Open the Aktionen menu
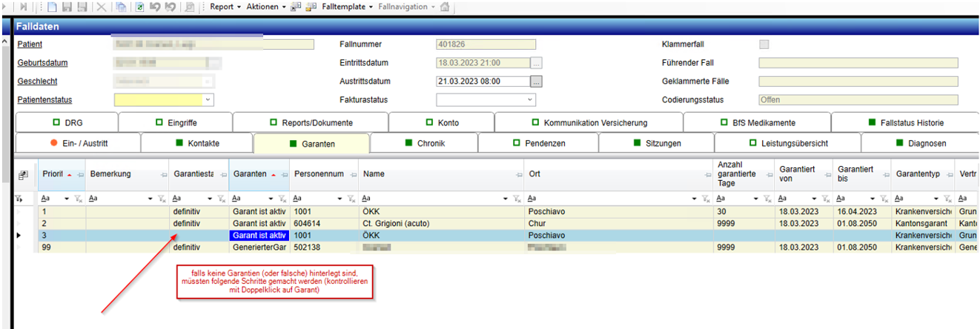980x329 pixels. pyautogui.click(x=265, y=7)
